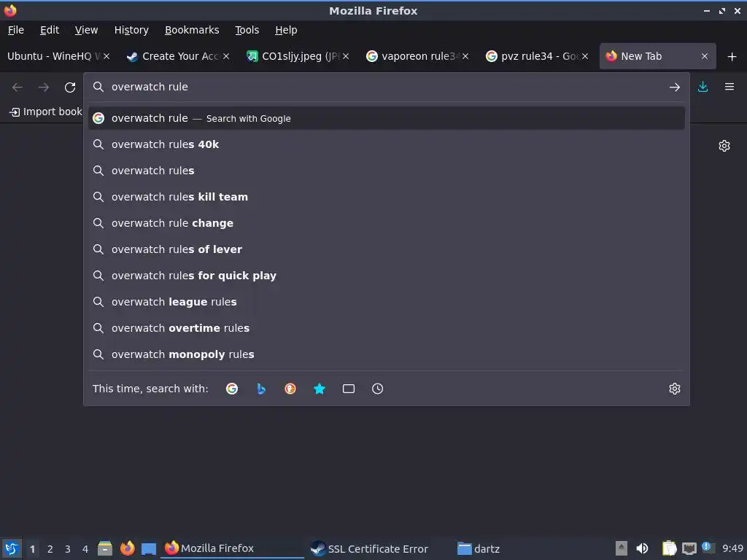Open the View menu
Image resolution: width=747 pixels, height=560 pixels.
(86, 30)
